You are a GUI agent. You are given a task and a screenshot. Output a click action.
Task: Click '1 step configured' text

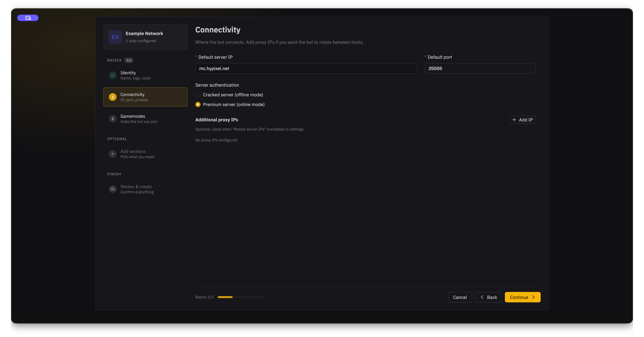pyautogui.click(x=141, y=41)
